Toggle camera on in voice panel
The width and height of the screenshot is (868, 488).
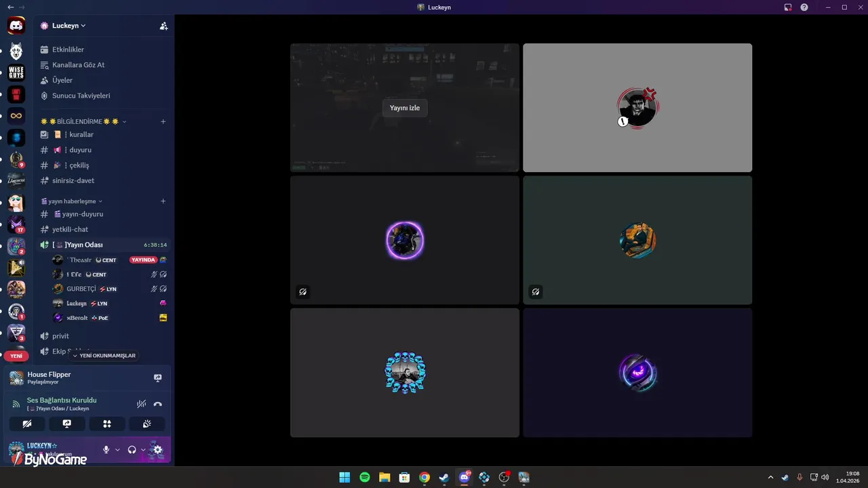click(27, 424)
